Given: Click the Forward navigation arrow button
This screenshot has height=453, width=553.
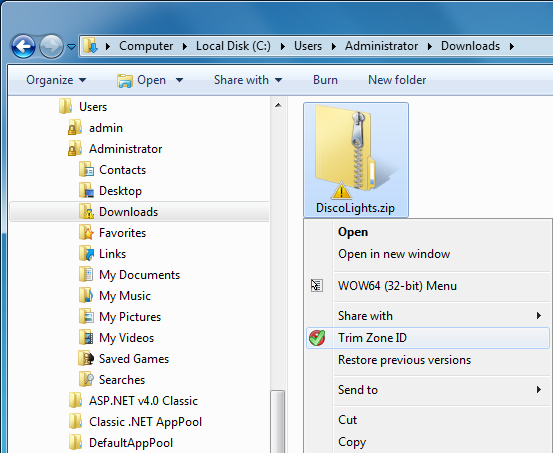Looking at the screenshot, I should 51,46.
